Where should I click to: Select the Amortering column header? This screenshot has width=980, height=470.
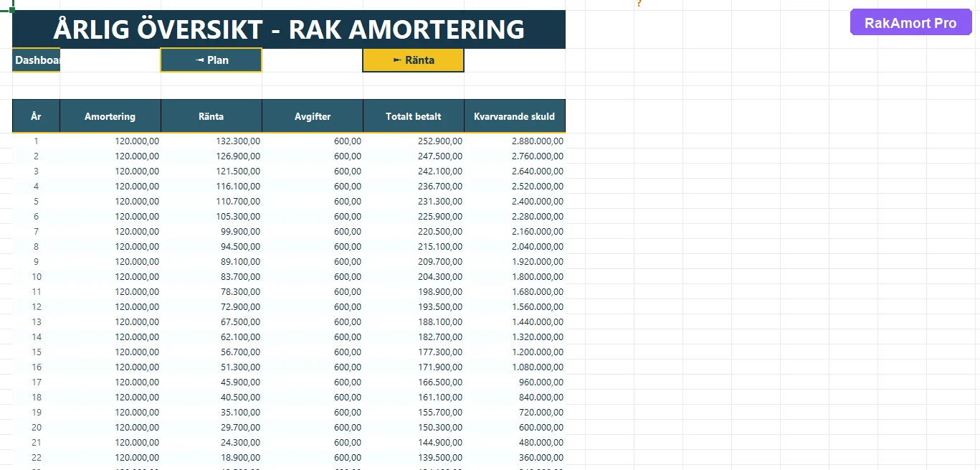(110, 116)
